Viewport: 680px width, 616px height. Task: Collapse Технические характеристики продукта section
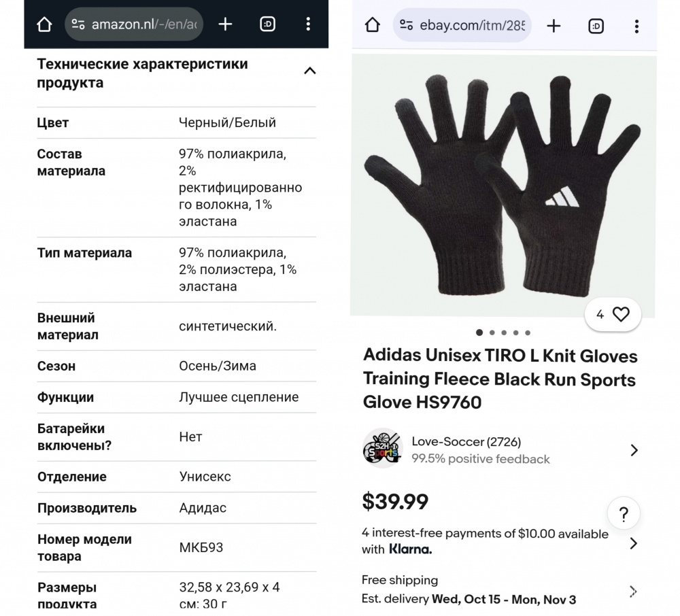coord(309,71)
